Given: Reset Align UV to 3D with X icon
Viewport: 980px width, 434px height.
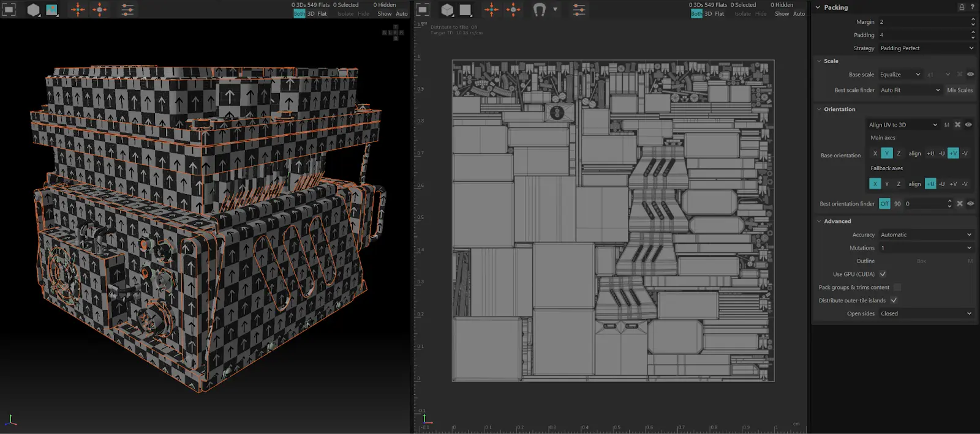Looking at the screenshot, I should 958,125.
